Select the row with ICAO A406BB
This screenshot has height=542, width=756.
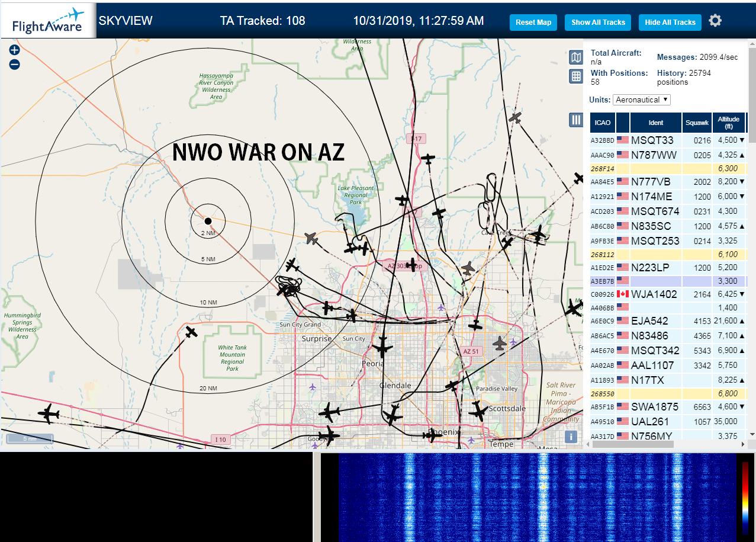[x=668, y=308]
